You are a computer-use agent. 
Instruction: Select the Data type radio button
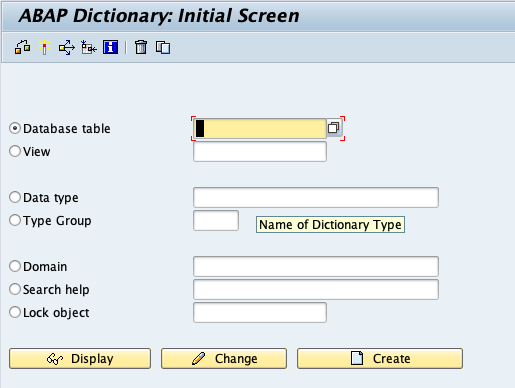point(15,197)
